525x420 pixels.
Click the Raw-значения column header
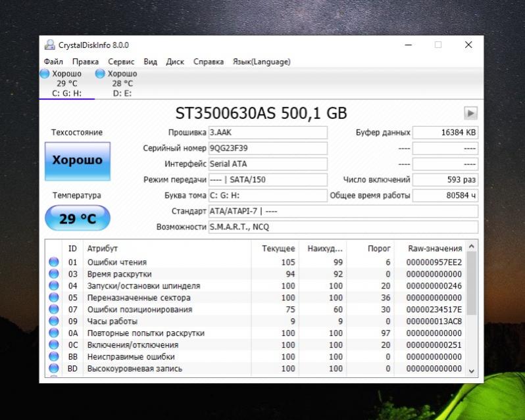click(430, 248)
